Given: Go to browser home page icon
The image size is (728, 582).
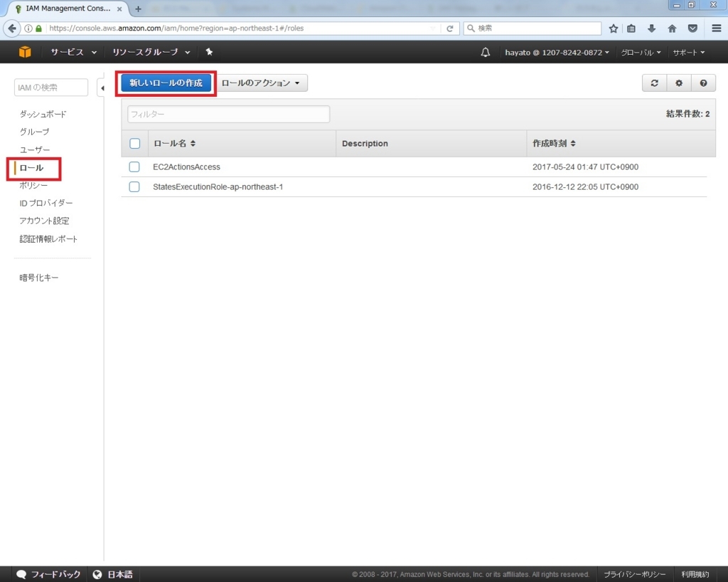Looking at the screenshot, I should point(672,28).
